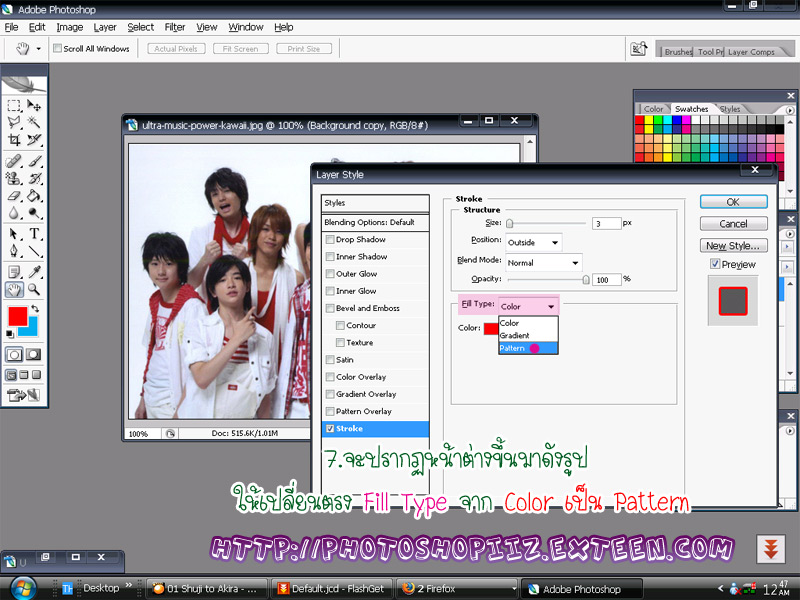Check Scroll All Windows option
The image size is (800, 600).
[x=57, y=48]
